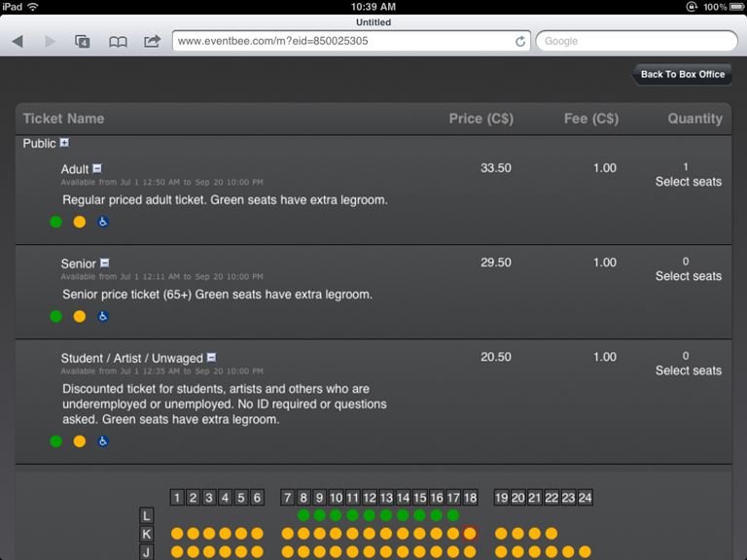Click wheelchair icon under Senior ticket

(x=102, y=316)
